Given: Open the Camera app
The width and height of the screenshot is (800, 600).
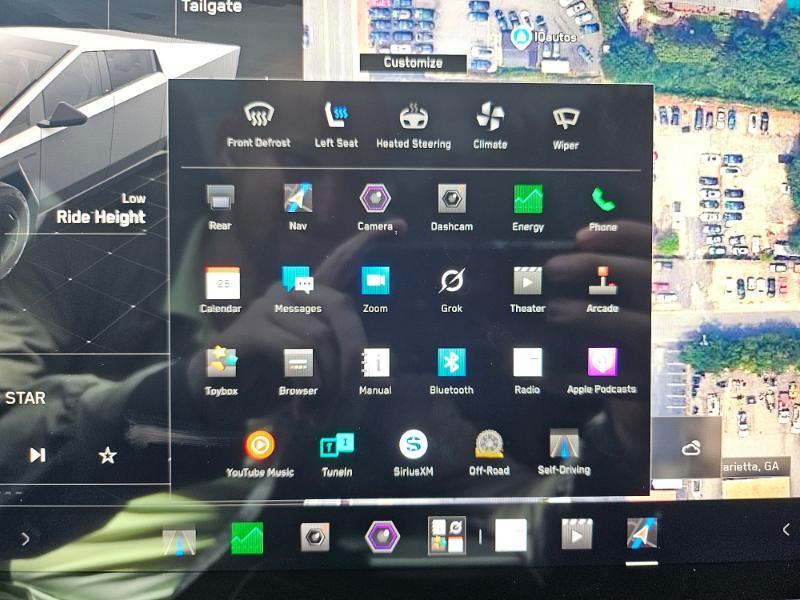Looking at the screenshot, I should pyautogui.click(x=375, y=207).
